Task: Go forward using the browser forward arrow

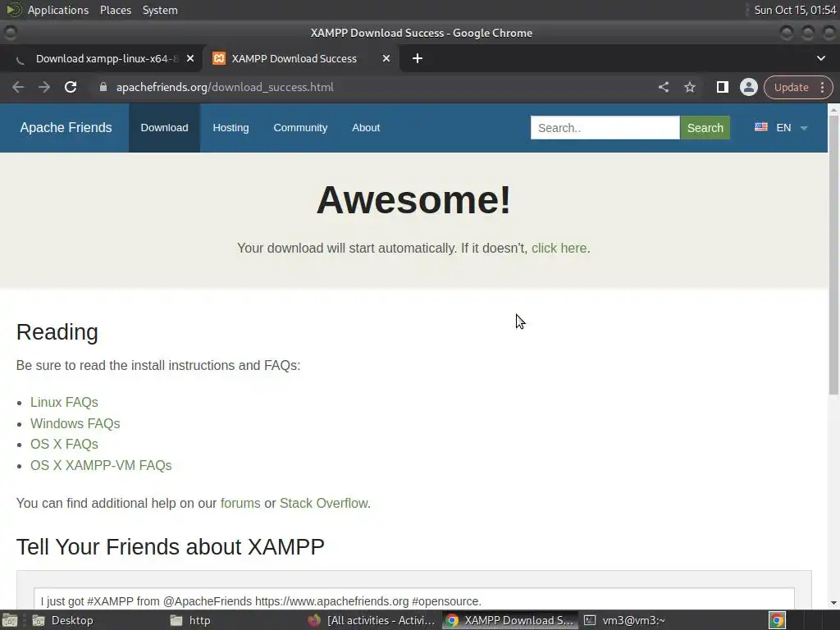Action: click(44, 87)
